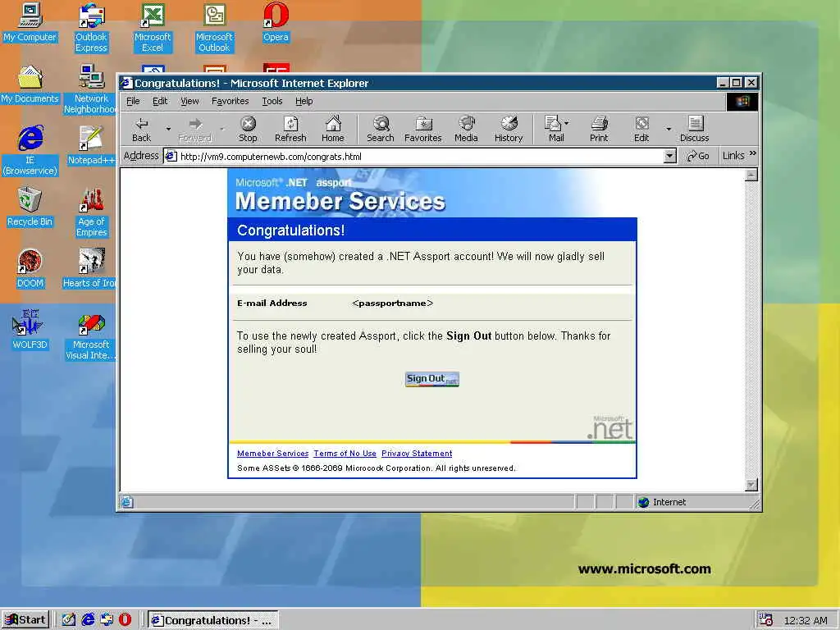Select Notepad++ desktop shortcut

(x=91, y=146)
